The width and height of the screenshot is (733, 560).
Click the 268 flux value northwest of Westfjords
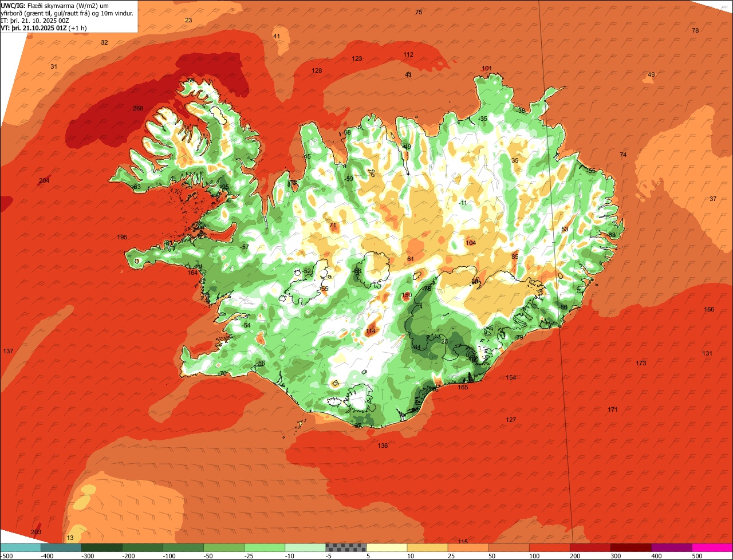click(x=138, y=108)
